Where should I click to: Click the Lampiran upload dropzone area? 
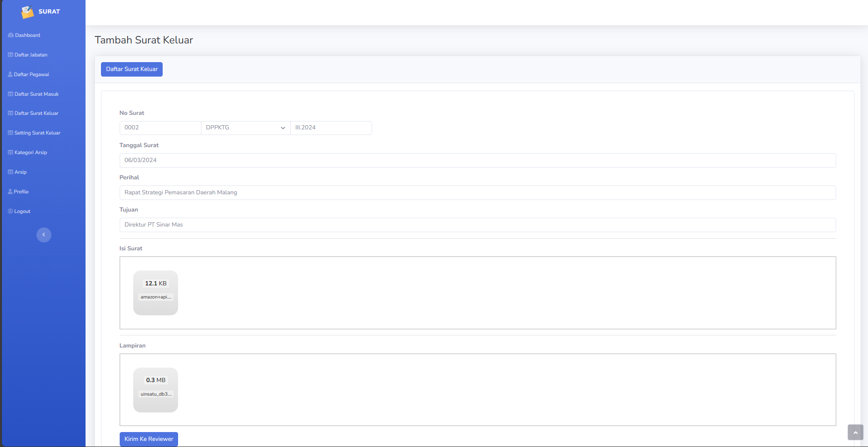478,390
